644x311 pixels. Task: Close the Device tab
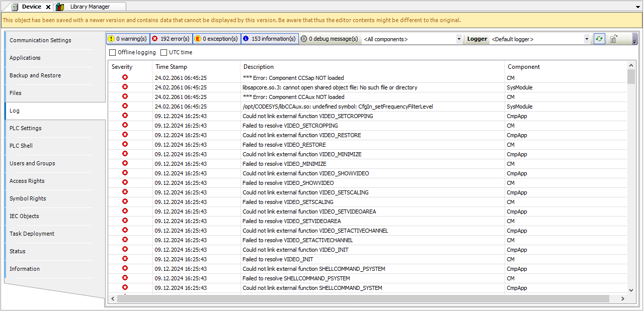(48, 7)
